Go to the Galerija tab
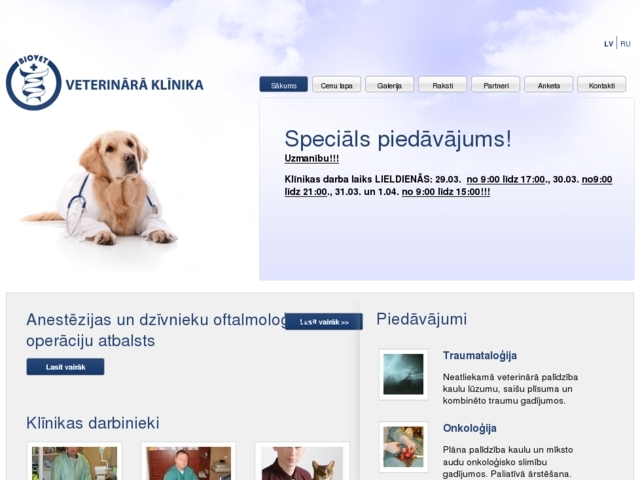Image resolution: width=640 pixels, height=480 pixels. point(389,85)
